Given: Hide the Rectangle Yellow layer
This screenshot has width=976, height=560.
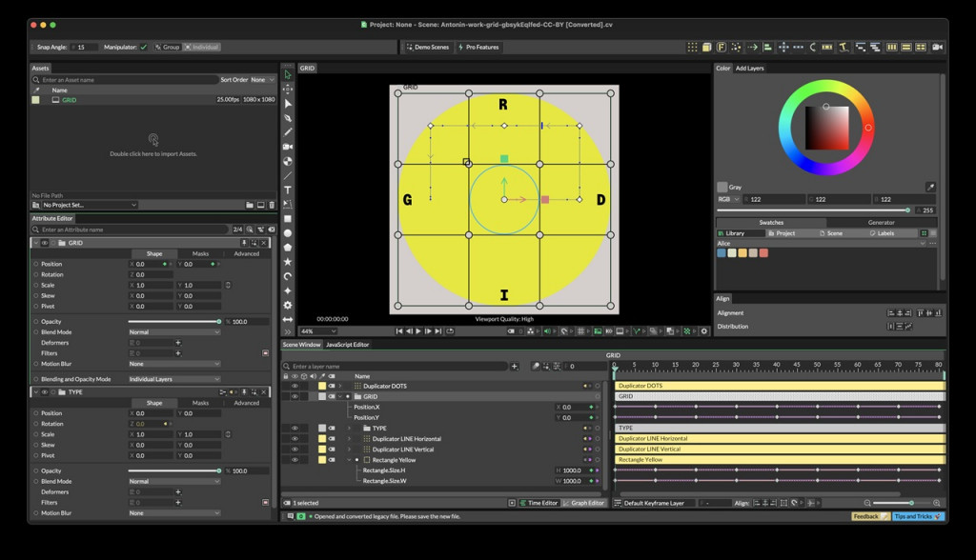Looking at the screenshot, I should pyautogui.click(x=295, y=460).
